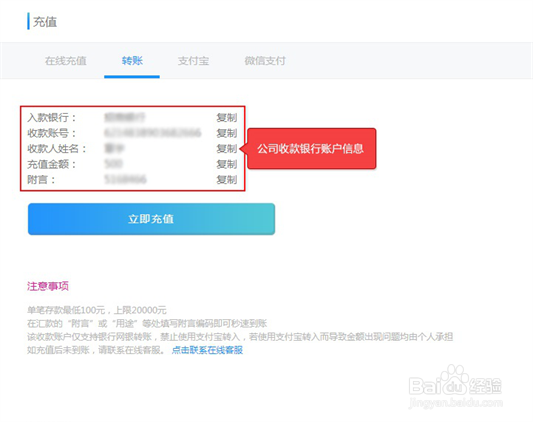
Task: Click the 附言 label
Action: click(x=41, y=180)
